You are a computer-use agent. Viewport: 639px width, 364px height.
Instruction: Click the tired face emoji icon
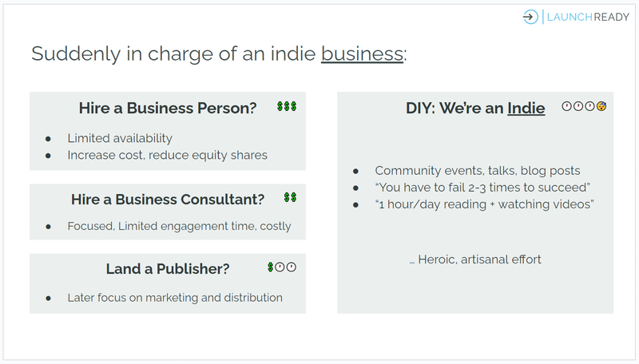[x=601, y=106]
